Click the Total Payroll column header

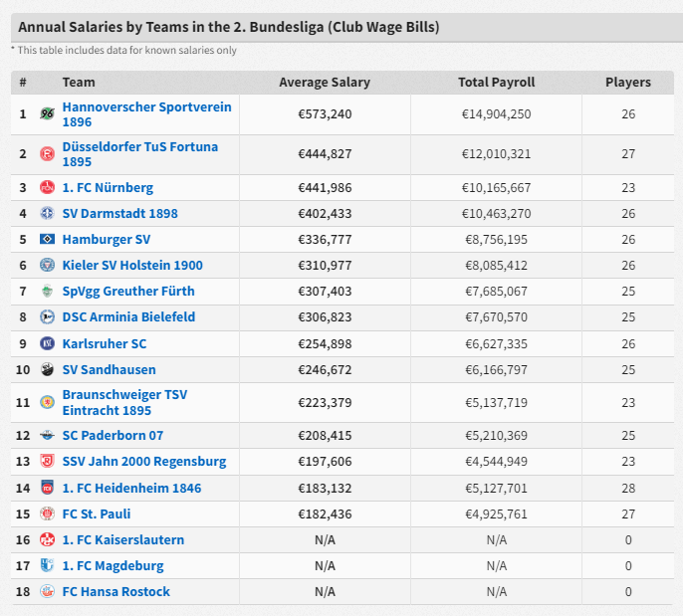496,83
